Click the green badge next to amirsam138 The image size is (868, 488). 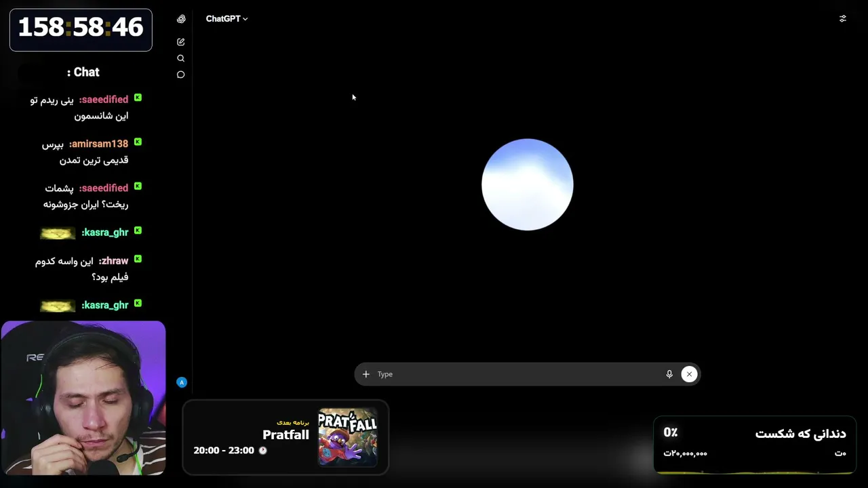(138, 142)
